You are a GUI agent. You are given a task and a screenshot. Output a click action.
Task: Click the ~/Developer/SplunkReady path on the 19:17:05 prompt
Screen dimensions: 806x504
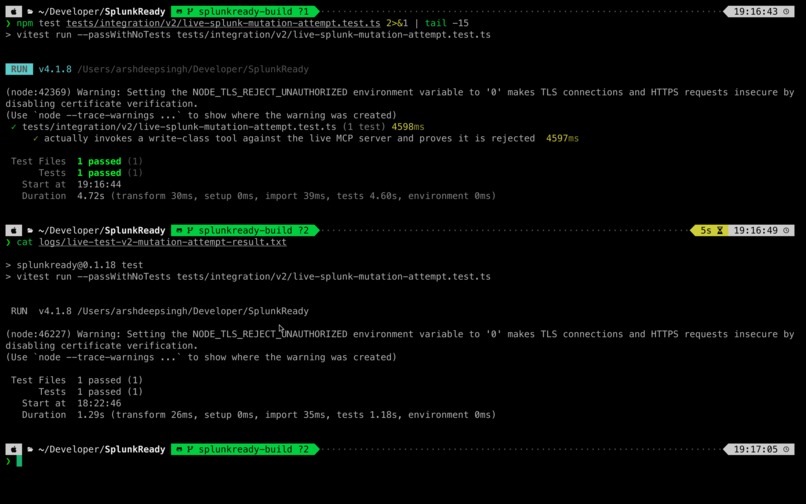101,449
